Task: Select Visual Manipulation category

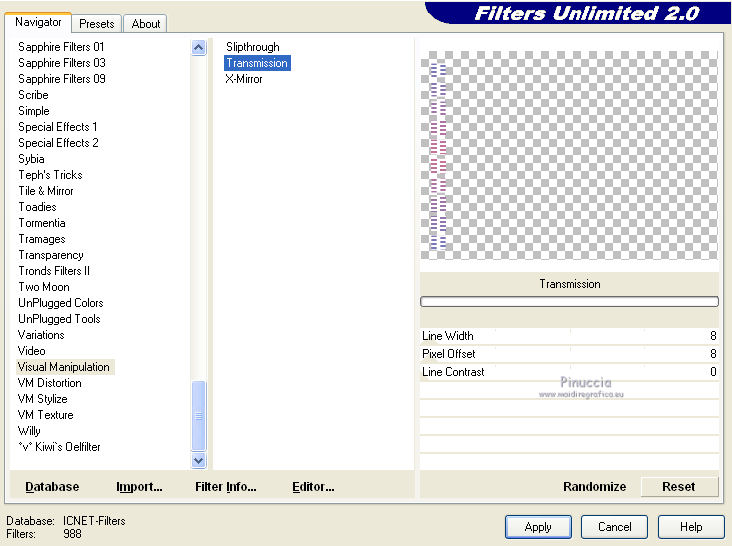Action: click(x=64, y=367)
